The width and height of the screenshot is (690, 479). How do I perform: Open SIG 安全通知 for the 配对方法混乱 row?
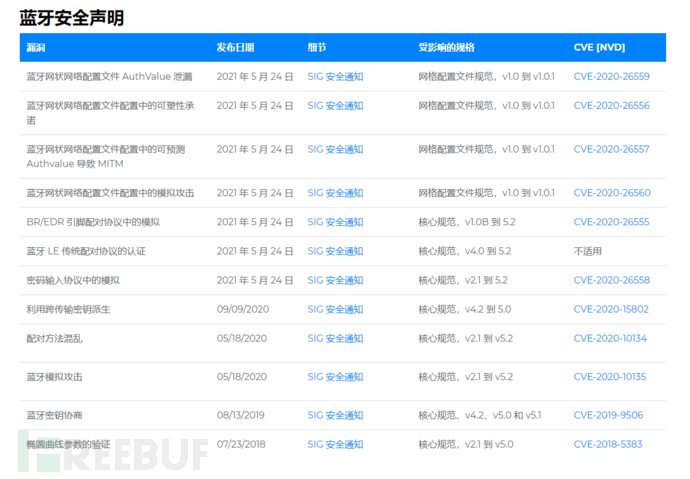(335, 338)
